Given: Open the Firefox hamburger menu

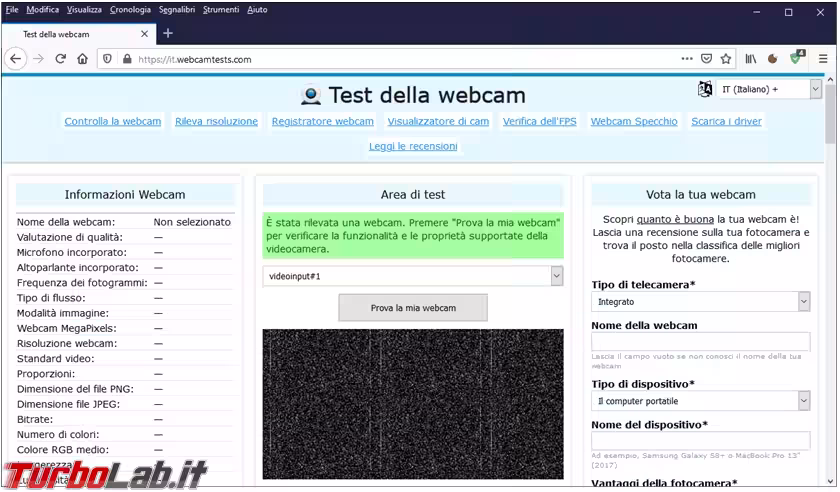Looking at the screenshot, I should (823, 59).
